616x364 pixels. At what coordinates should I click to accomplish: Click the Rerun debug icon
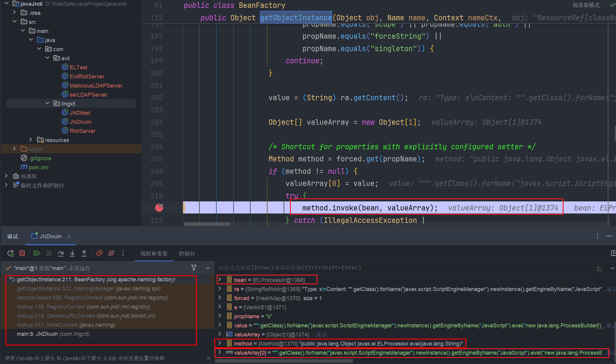point(11,253)
